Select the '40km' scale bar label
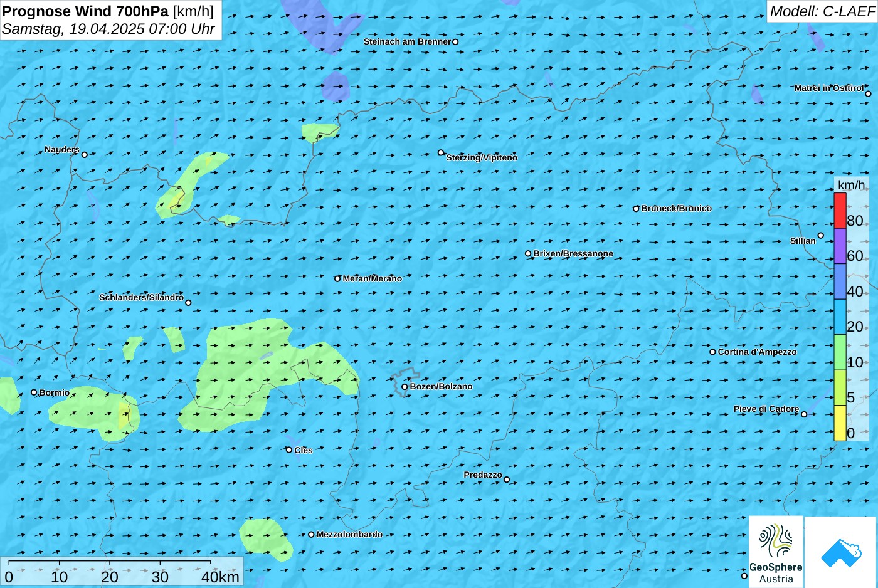 click(220, 577)
